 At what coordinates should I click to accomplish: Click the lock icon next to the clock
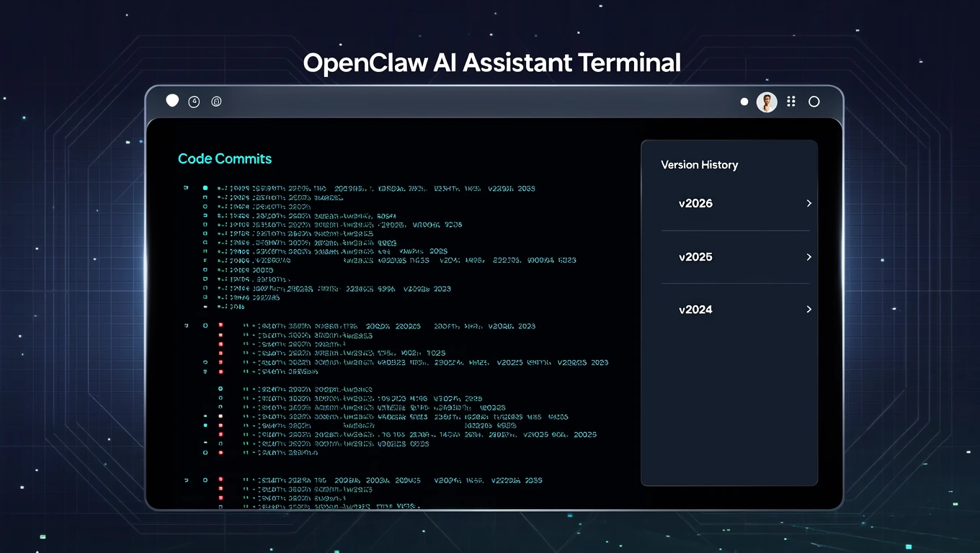(216, 102)
